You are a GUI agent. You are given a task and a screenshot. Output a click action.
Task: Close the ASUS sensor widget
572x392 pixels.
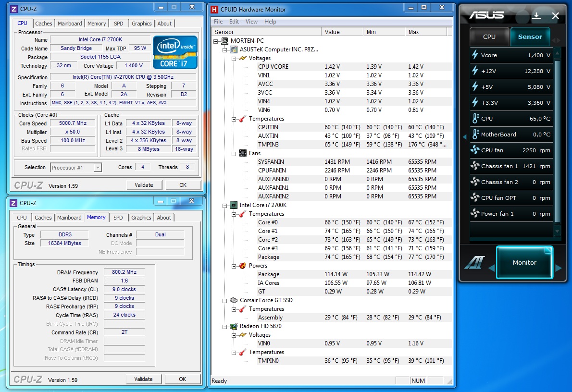pyautogui.click(x=556, y=16)
